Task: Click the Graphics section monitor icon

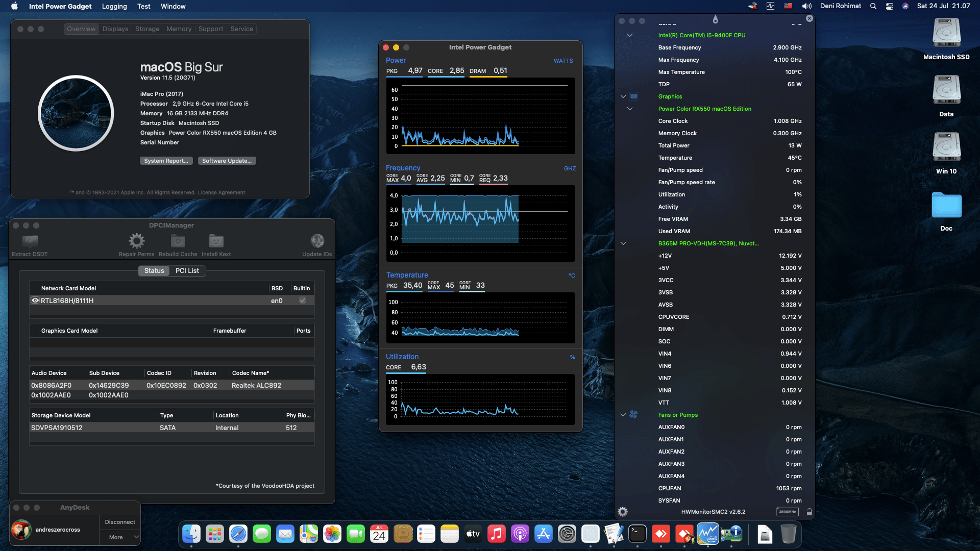Action: tap(633, 96)
